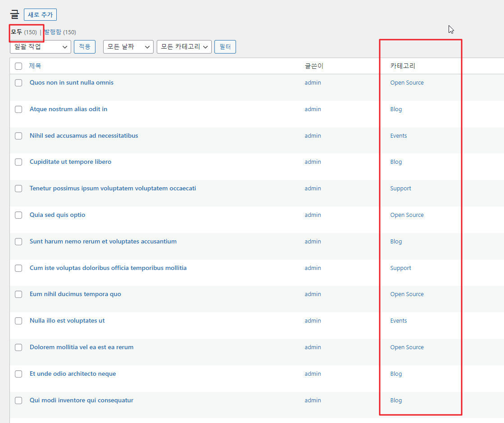
Task: Click the 카테고리 column header
Action: point(403,66)
